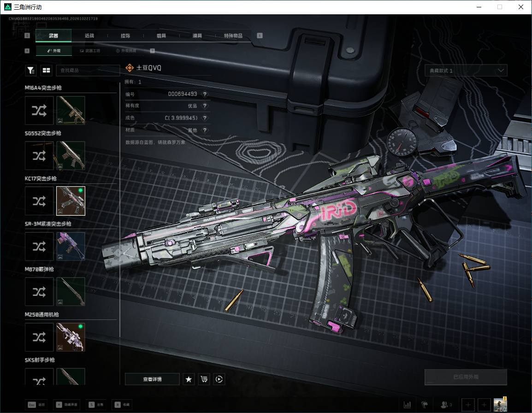Image resolution: width=532 pixels, height=413 pixels.
Task: Click shuffle icon under SR-3M紧凑突击步枪
Action: (39, 247)
